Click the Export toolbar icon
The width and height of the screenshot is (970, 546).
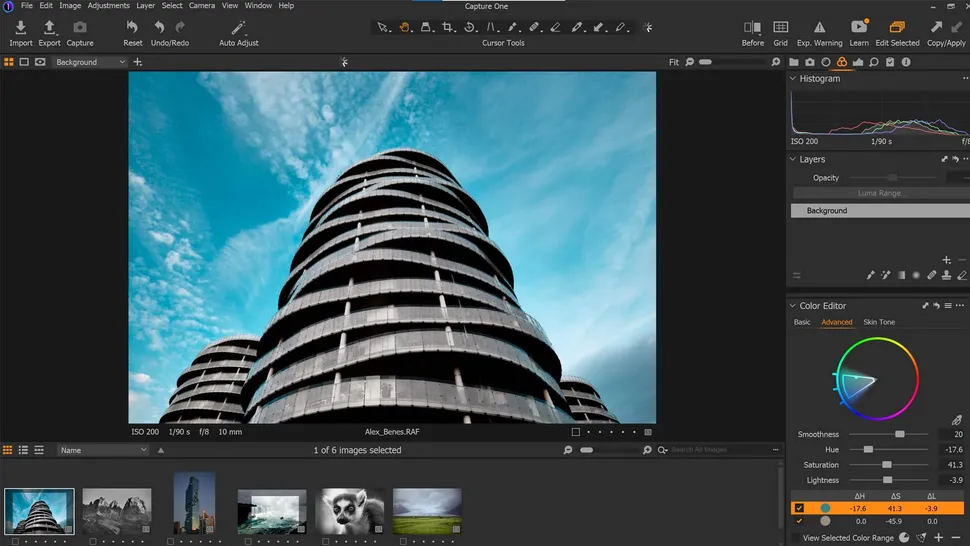click(x=49, y=27)
